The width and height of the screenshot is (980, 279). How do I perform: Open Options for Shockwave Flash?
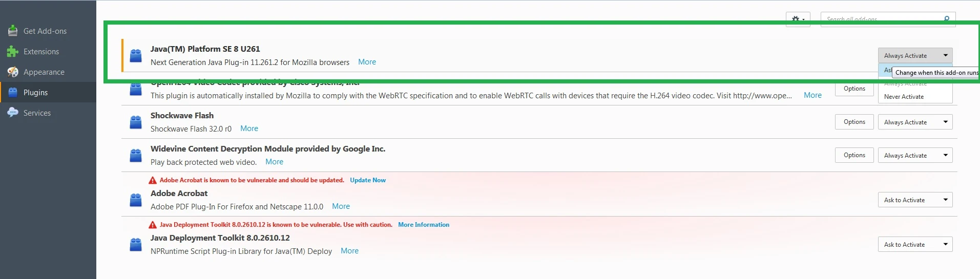[854, 122]
